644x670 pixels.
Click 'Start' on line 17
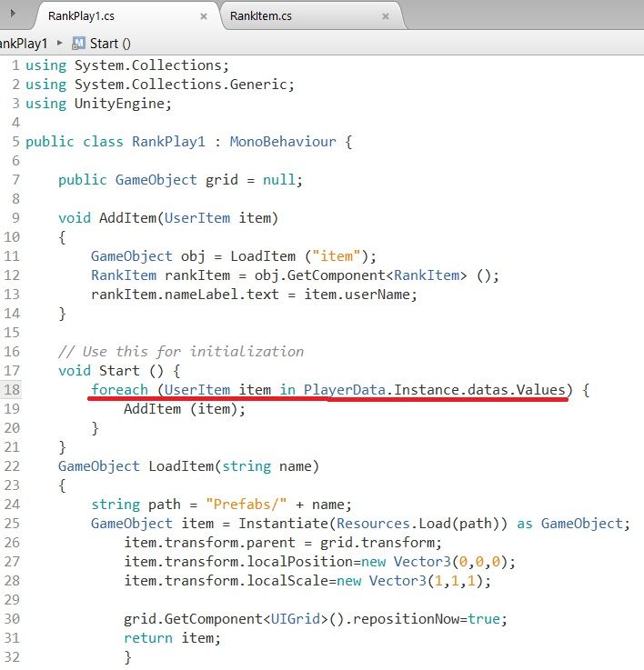[x=119, y=371]
